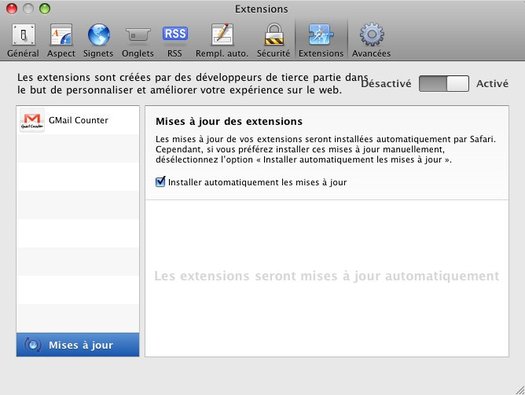Select the Extensions puzzle-piece pane

click(321, 41)
